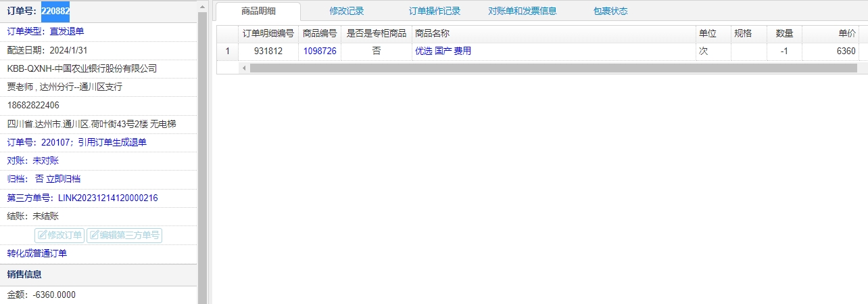Click the unit price cell 6360
The height and width of the screenshot is (304, 868).
830,51
